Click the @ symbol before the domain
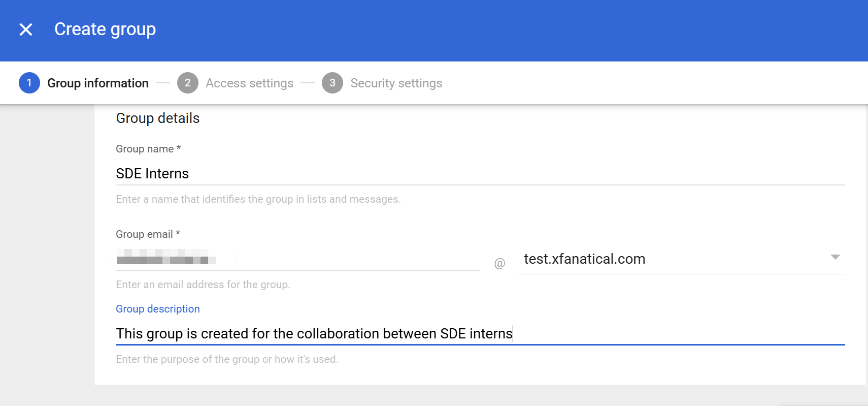 point(499,263)
